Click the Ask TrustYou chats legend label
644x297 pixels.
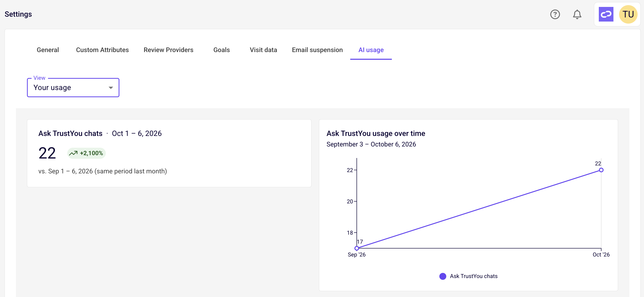(473, 276)
